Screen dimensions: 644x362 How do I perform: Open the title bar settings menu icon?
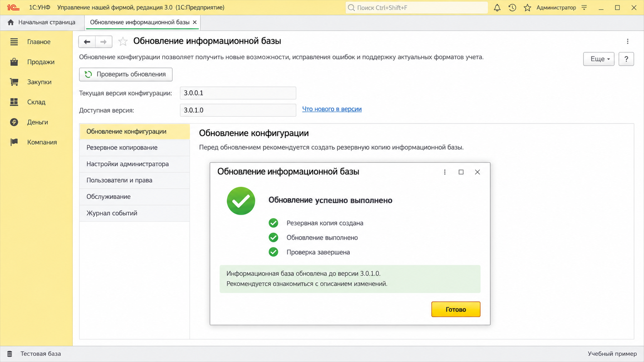[584, 8]
